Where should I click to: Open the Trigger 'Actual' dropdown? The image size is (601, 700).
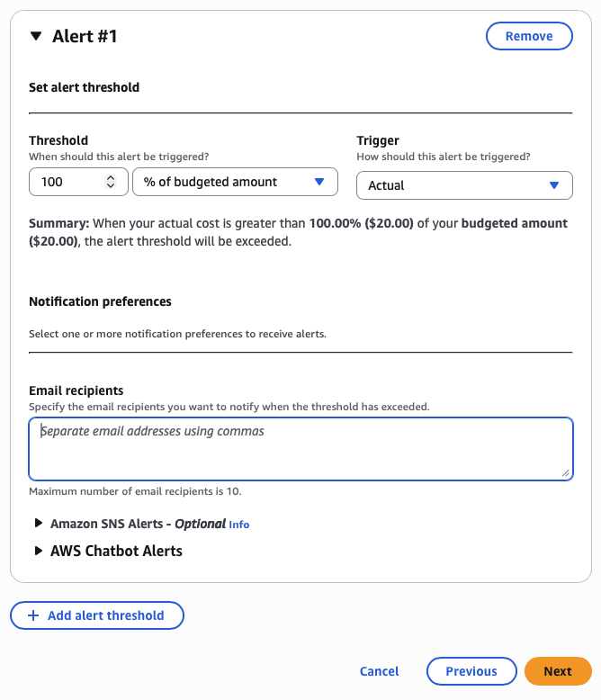coord(450,185)
